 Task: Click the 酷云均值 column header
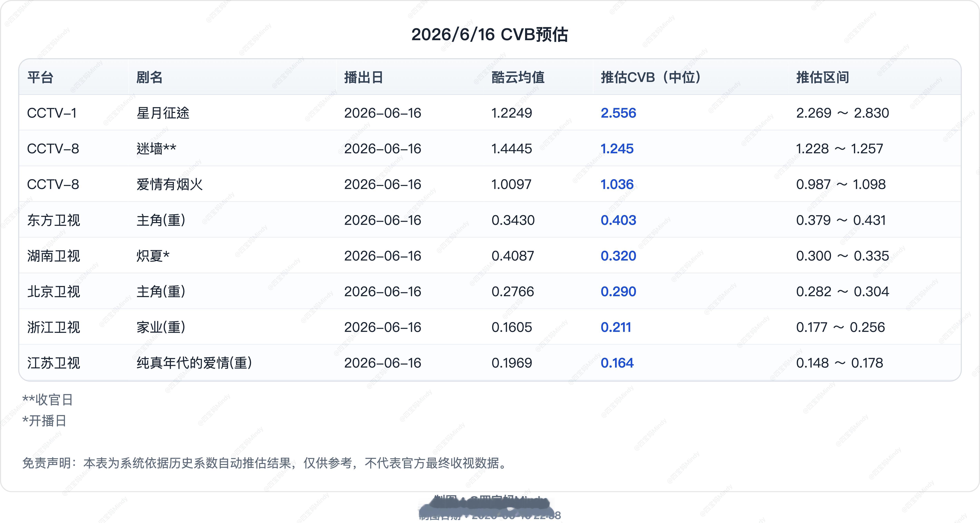[518, 77]
